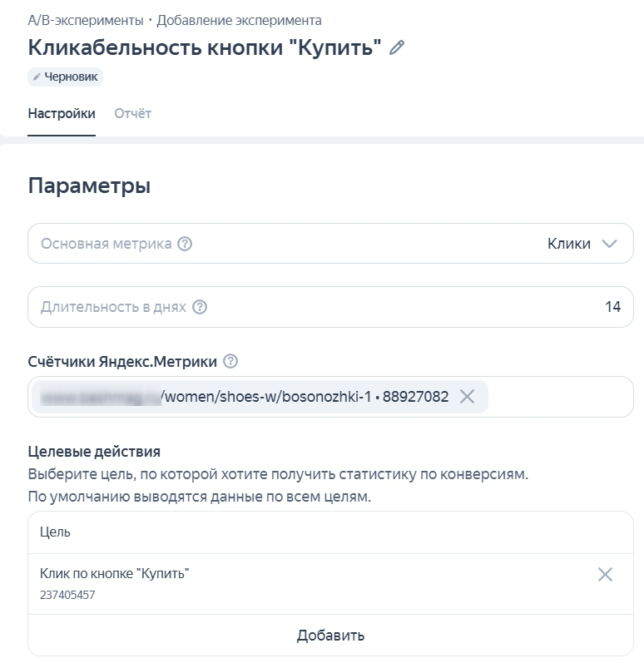644x663 pixels.
Task: Switch to the Отчёт tab
Action: (x=132, y=114)
